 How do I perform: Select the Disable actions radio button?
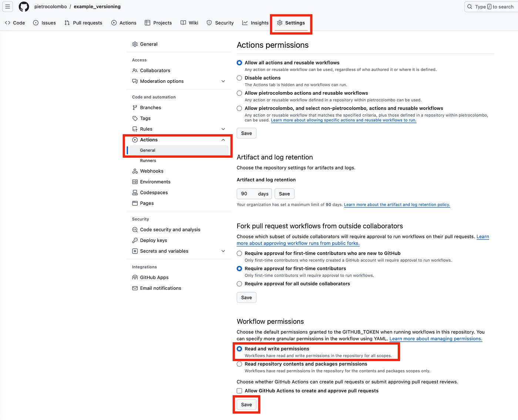239,78
